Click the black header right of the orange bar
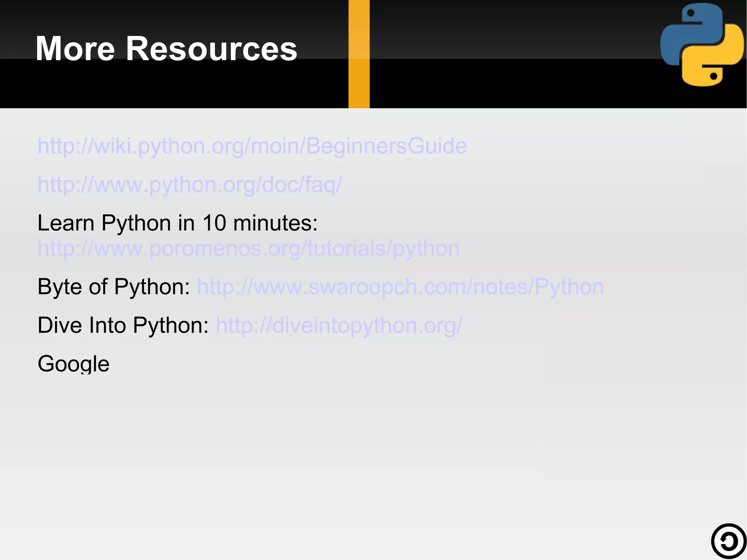This screenshot has width=747, height=560. (x=511, y=55)
